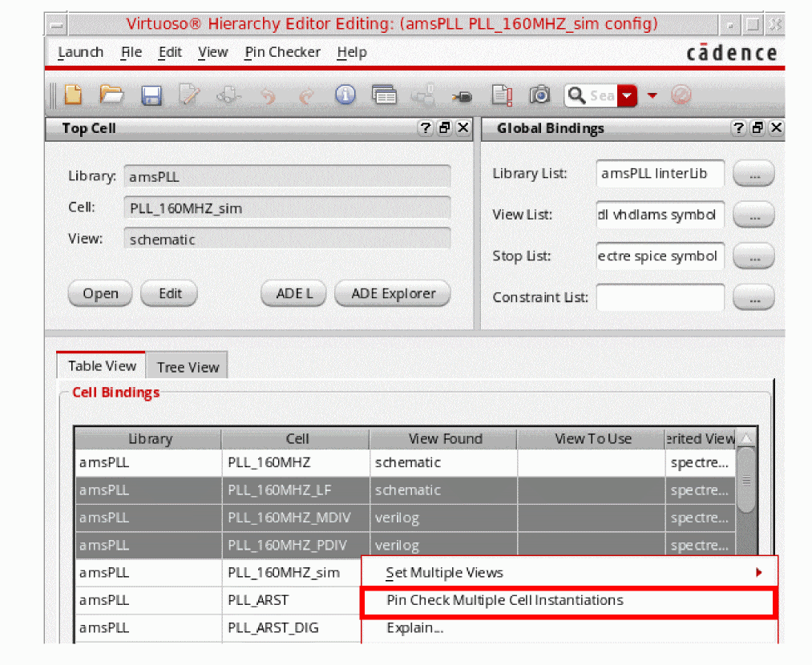The width and height of the screenshot is (812, 665).
Task: Close the Global Bindings panel
Action: (776, 128)
